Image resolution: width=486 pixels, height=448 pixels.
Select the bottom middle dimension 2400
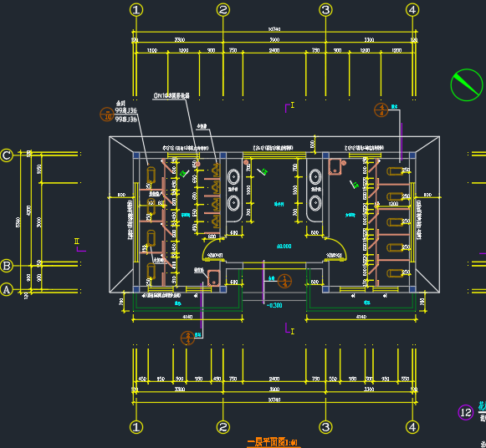click(274, 379)
